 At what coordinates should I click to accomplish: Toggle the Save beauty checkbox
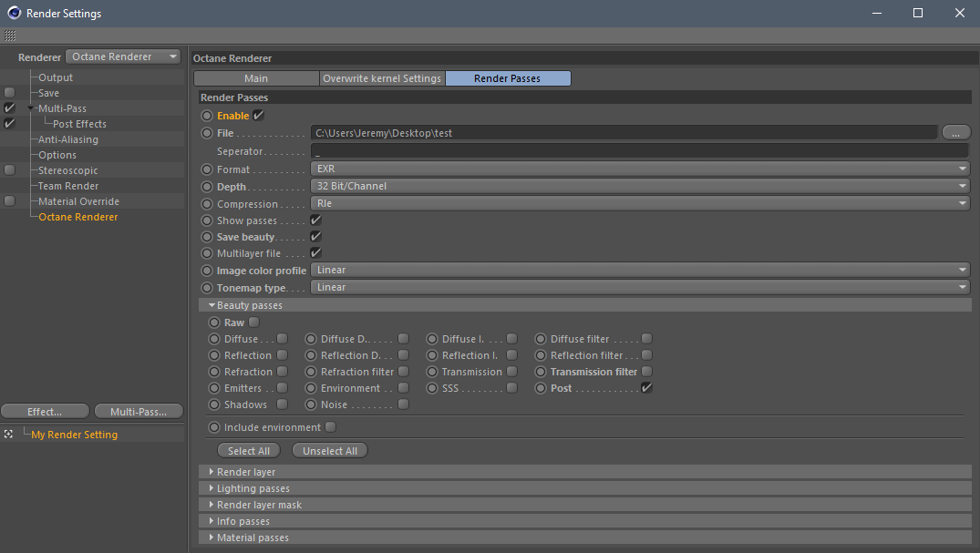(315, 236)
